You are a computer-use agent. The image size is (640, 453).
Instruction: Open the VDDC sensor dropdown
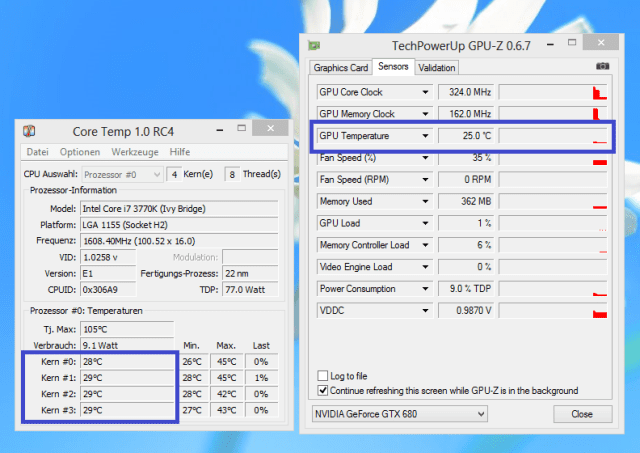coord(425,311)
